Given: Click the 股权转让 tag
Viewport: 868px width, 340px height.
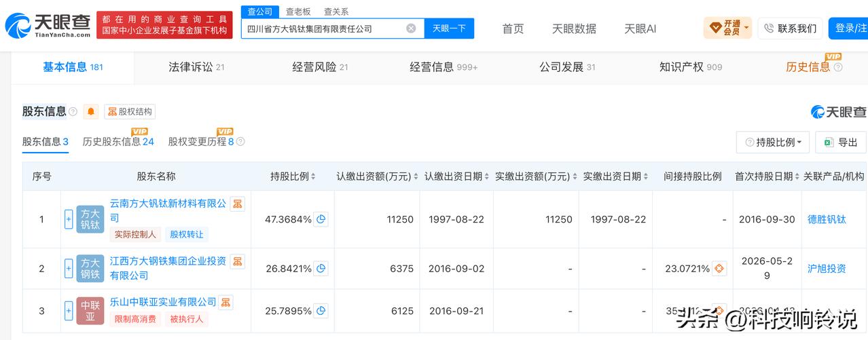Looking at the screenshot, I should pyautogui.click(x=186, y=235).
